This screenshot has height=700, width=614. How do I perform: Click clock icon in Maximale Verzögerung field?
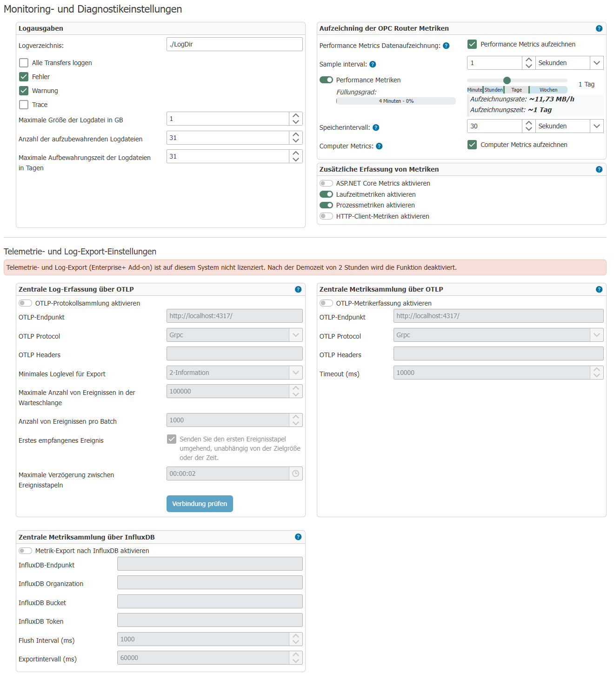[x=295, y=473]
